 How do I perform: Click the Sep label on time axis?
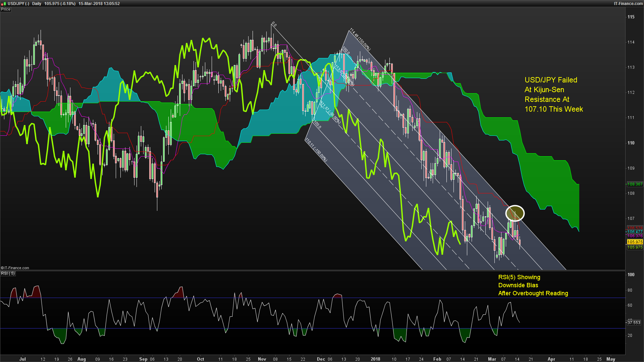(x=143, y=359)
